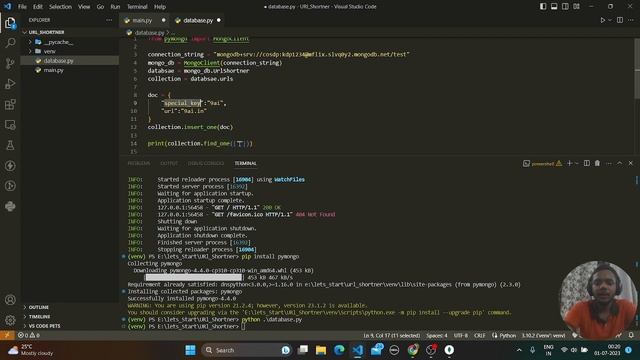Open the weather widget on taskbar

click(31, 350)
